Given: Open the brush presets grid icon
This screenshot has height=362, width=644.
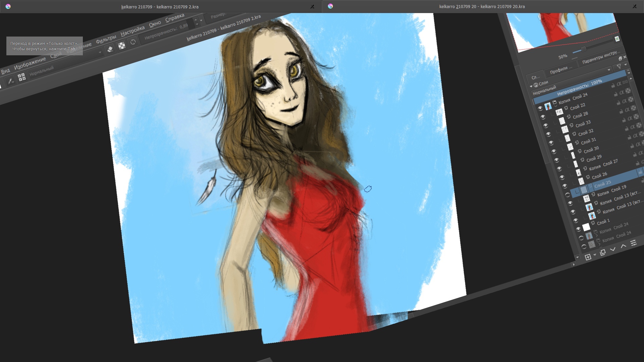Looking at the screenshot, I should 21,77.
